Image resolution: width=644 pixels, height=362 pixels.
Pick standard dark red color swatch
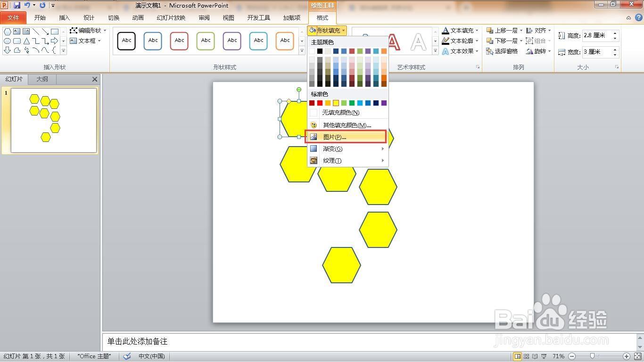(x=312, y=103)
